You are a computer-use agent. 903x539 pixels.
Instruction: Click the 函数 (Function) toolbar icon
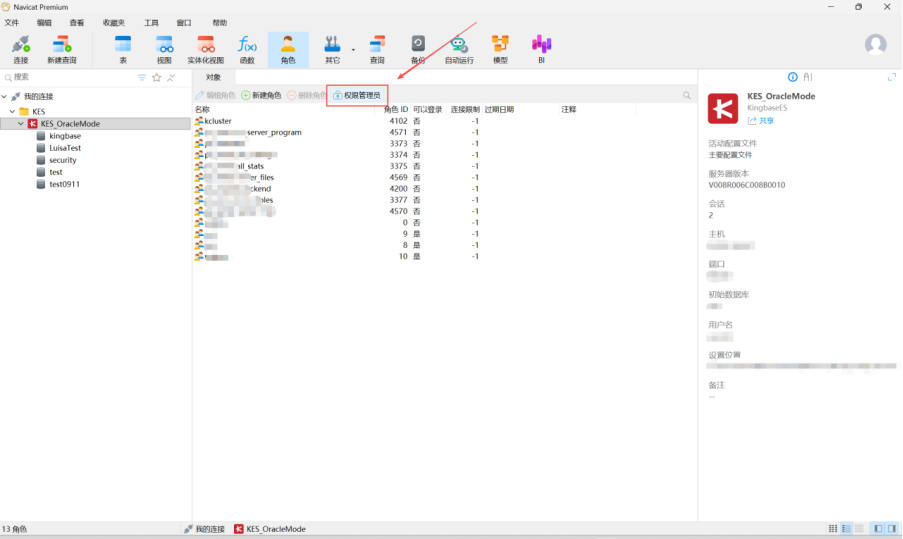(x=247, y=46)
